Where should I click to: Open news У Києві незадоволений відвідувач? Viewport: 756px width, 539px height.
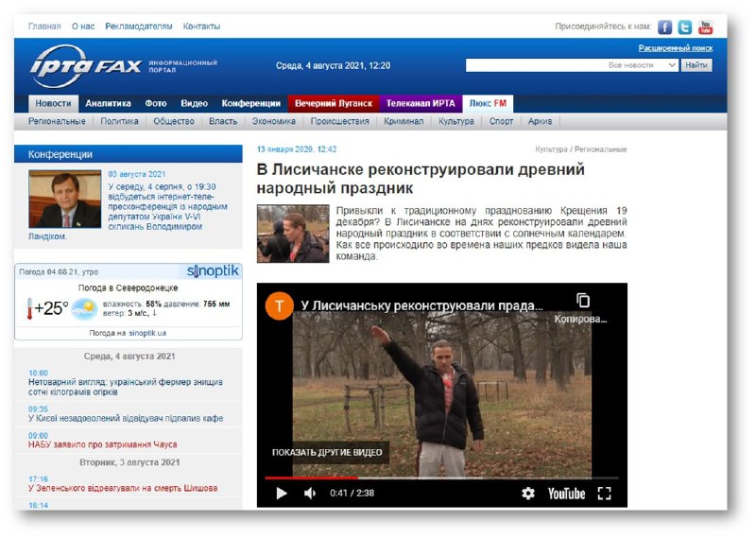(126, 418)
